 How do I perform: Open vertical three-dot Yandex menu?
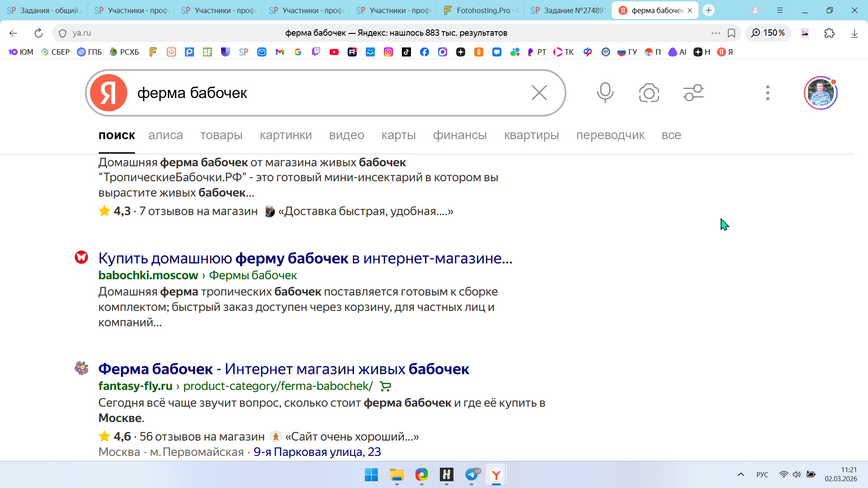coord(767,93)
